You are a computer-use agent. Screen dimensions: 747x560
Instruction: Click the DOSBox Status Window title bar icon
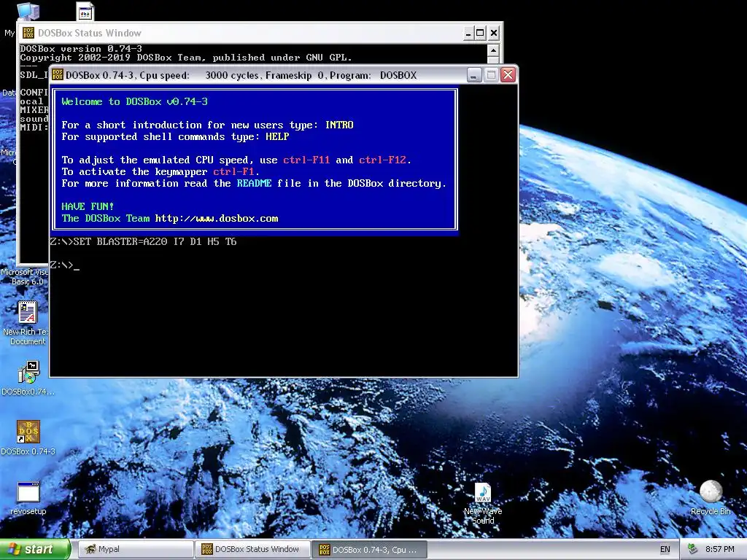pos(28,33)
